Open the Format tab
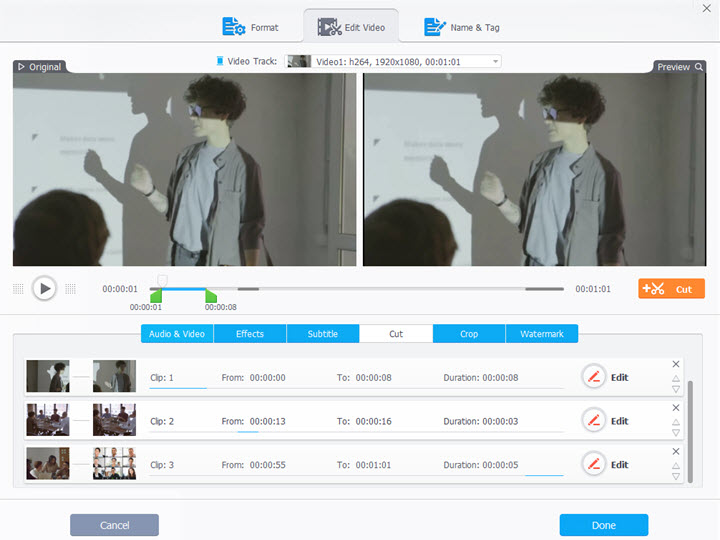The width and height of the screenshot is (720, 540). coord(250,27)
